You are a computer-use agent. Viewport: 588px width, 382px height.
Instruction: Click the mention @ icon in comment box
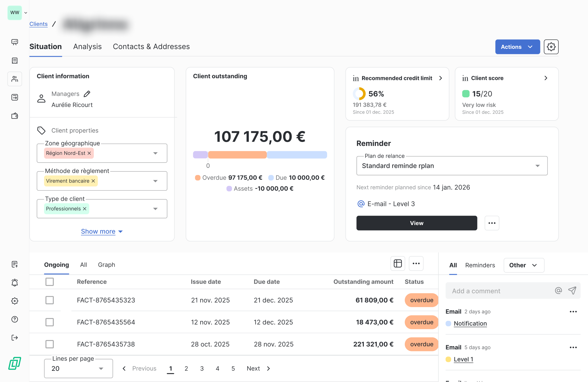coord(558,291)
